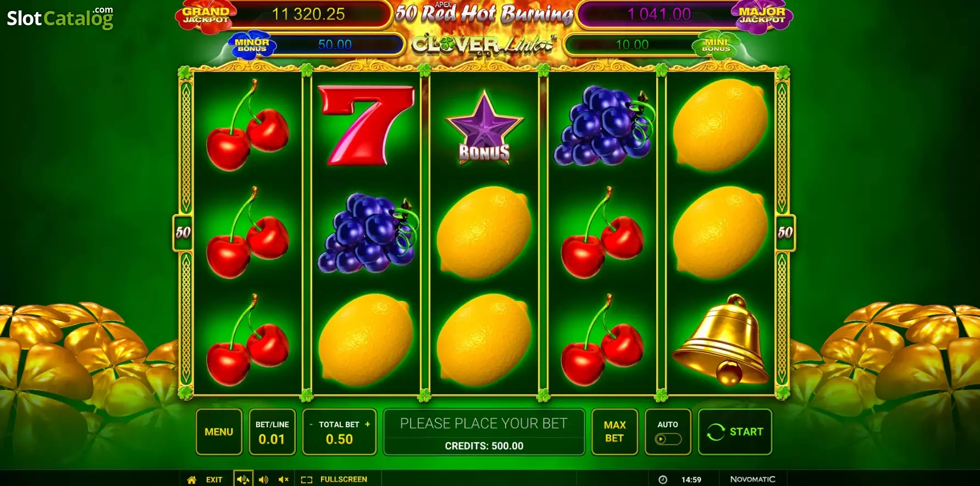Mute all sound with crossed speaker icon
Image resolution: width=980 pixels, height=486 pixels.
coord(284,479)
